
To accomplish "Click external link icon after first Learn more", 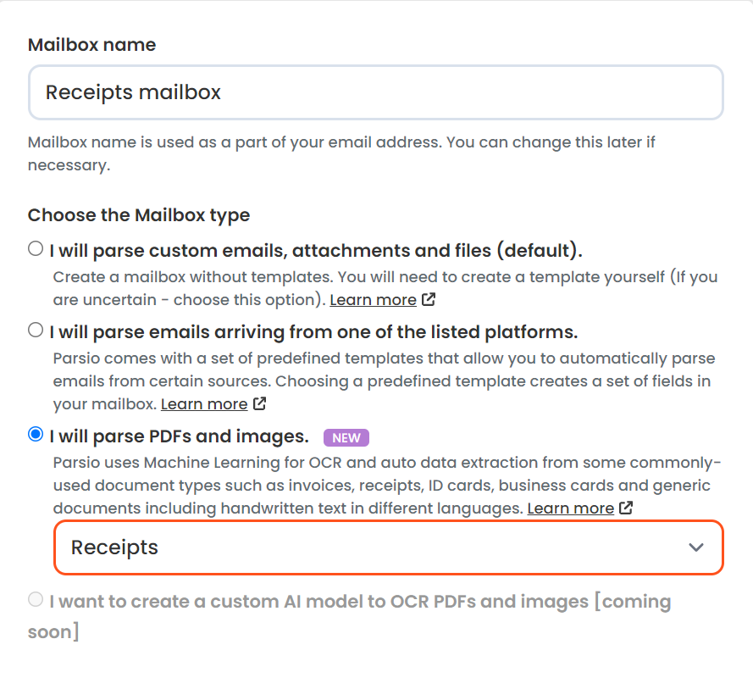I will (429, 299).
